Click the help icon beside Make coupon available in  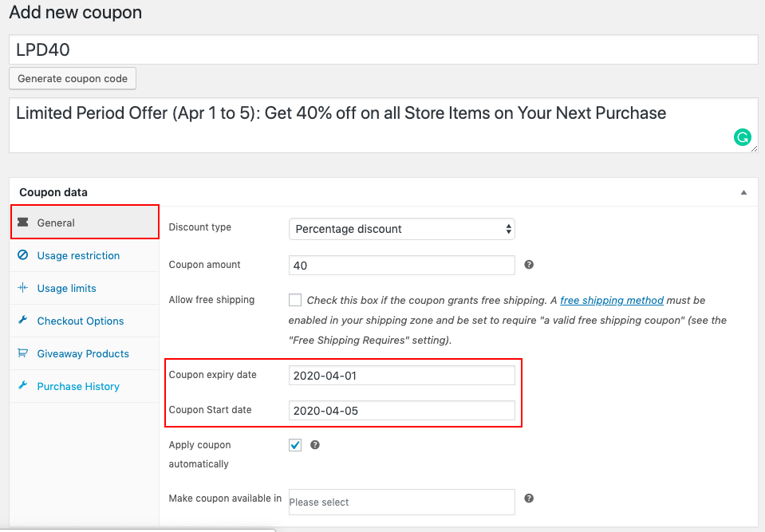click(x=529, y=499)
